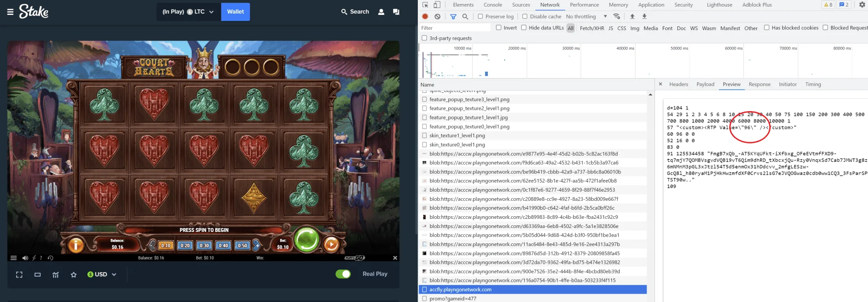Open the DevTools settings gear

(x=862, y=5)
